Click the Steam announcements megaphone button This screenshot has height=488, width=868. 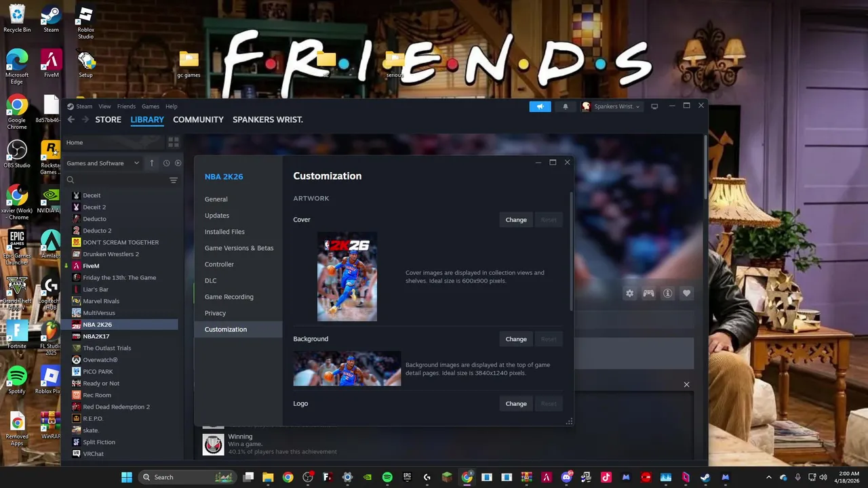point(540,106)
